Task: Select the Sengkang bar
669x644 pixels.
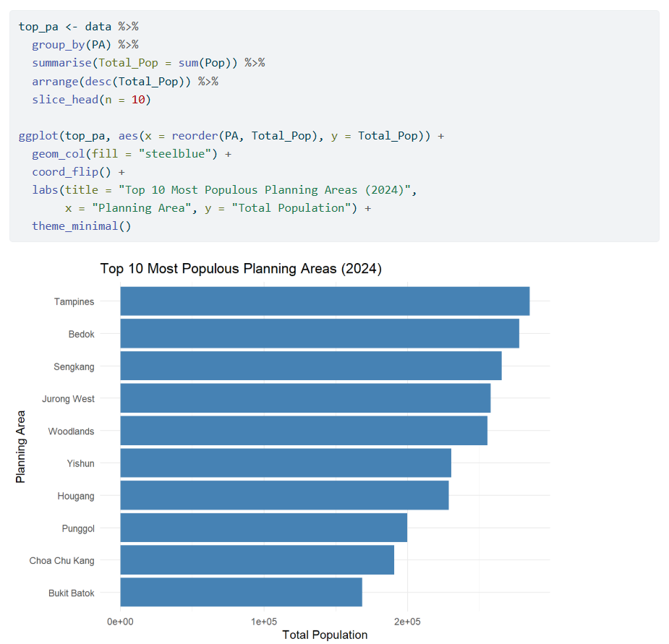Action: [310, 366]
